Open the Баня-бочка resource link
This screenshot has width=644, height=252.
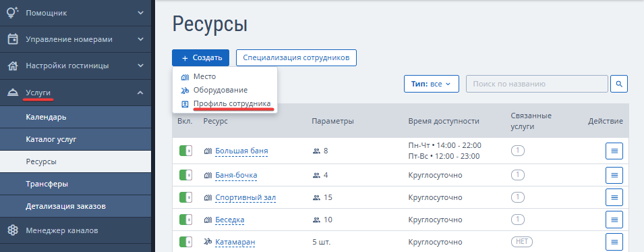pos(236,176)
